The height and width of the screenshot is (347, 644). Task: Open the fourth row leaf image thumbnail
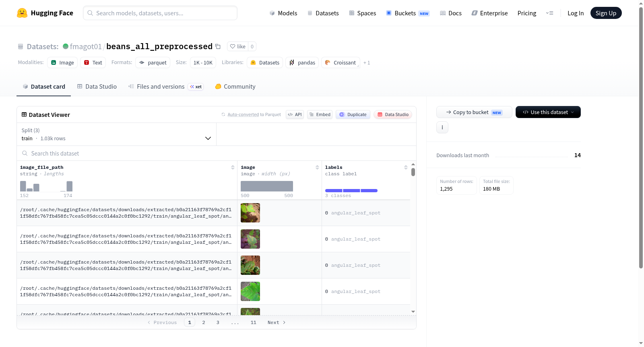(x=250, y=291)
